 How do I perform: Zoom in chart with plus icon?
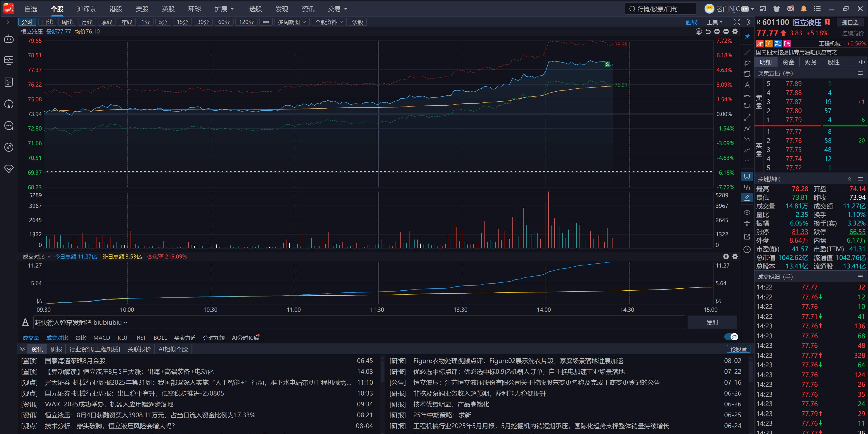(x=717, y=31)
